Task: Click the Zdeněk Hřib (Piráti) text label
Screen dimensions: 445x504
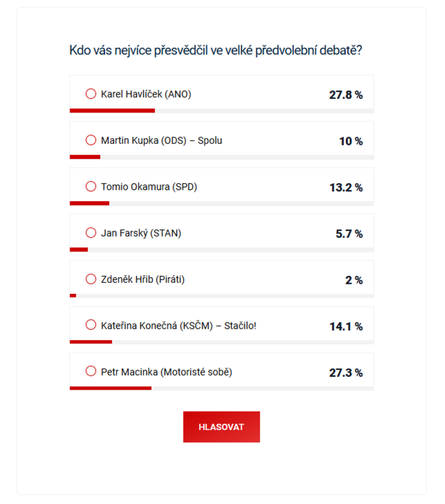Action: point(143,279)
